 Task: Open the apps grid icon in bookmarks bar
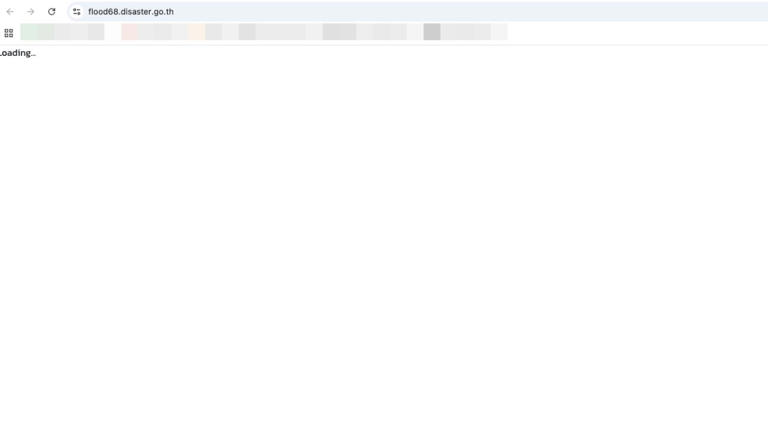pos(9,33)
